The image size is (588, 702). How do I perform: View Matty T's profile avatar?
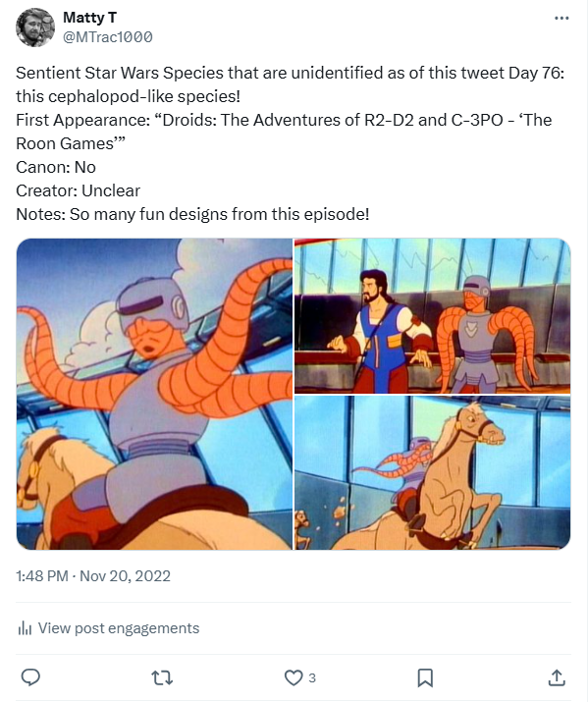(x=35, y=27)
